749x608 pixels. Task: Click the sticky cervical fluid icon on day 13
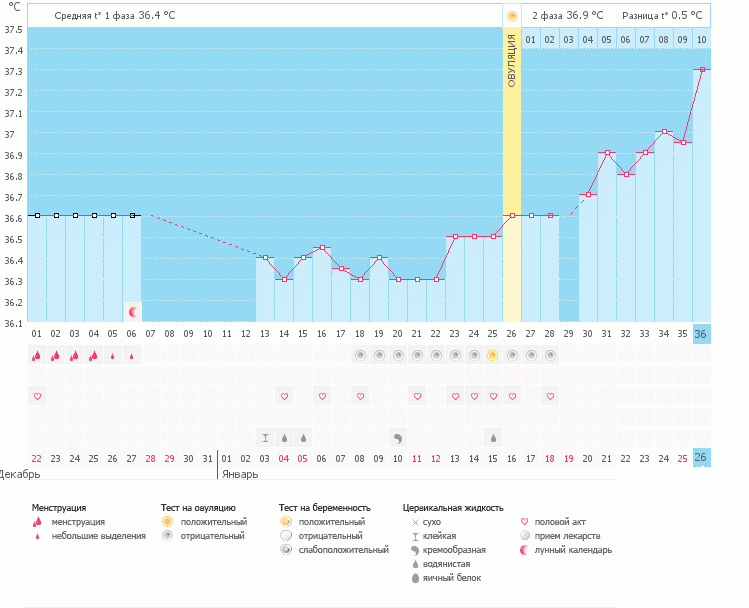pos(265,438)
